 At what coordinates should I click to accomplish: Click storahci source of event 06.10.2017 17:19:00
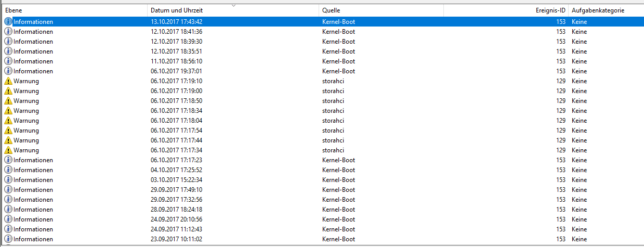click(x=333, y=91)
